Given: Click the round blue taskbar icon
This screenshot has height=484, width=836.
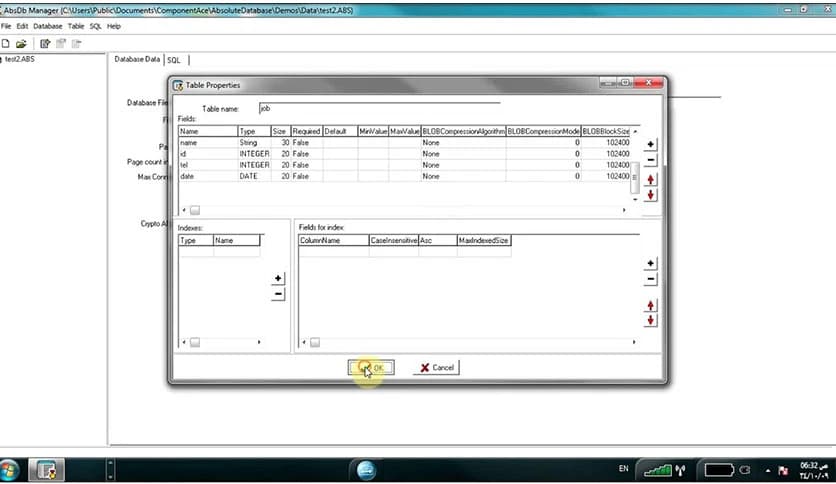Looking at the screenshot, I should [366, 470].
